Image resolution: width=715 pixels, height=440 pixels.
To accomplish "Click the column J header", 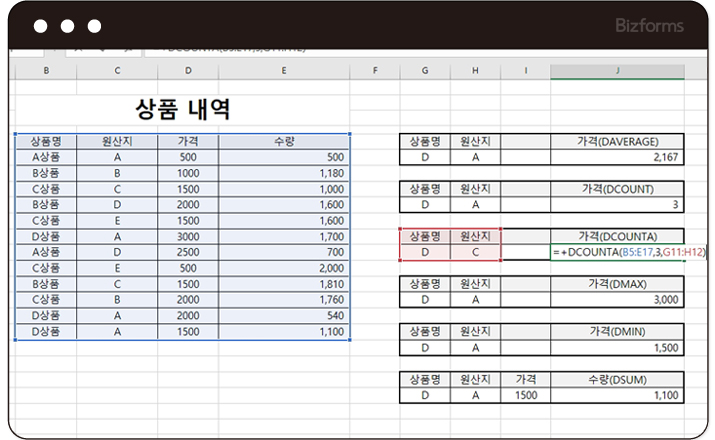I will coord(617,71).
